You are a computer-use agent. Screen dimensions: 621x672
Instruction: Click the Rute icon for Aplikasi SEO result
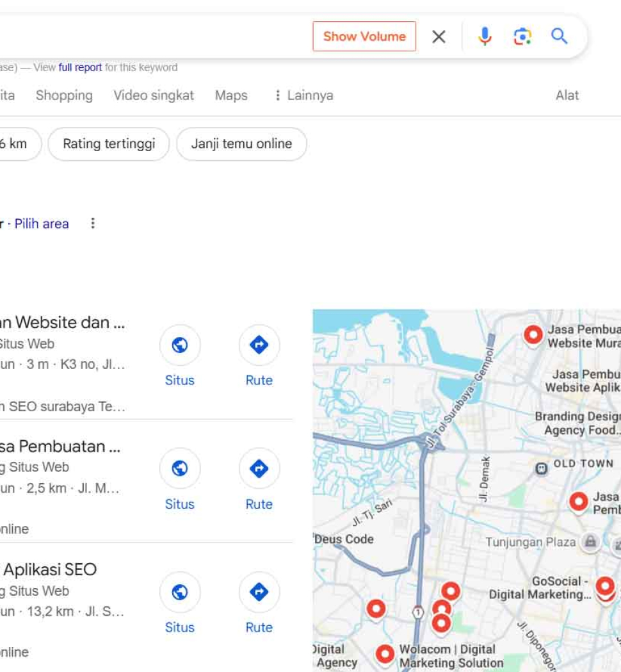click(x=259, y=593)
